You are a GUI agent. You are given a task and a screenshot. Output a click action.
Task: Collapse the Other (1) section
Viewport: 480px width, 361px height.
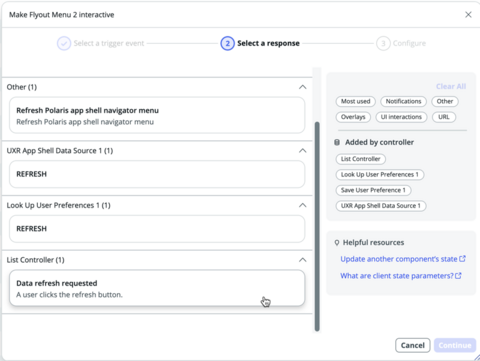click(302, 87)
